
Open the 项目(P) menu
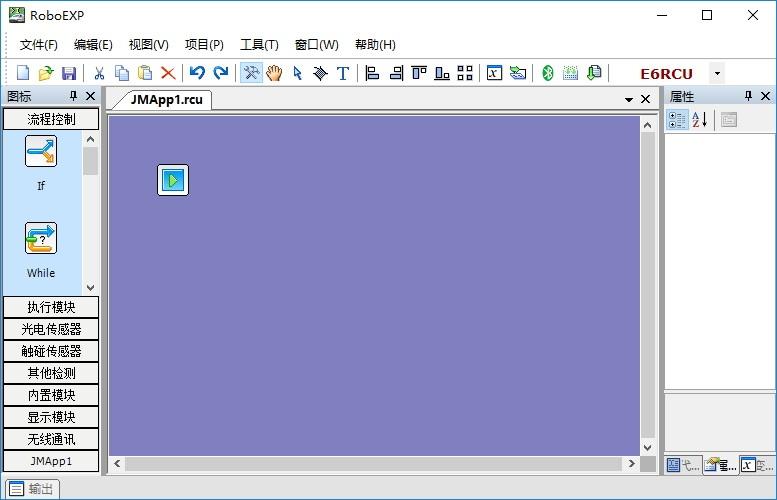pos(204,45)
